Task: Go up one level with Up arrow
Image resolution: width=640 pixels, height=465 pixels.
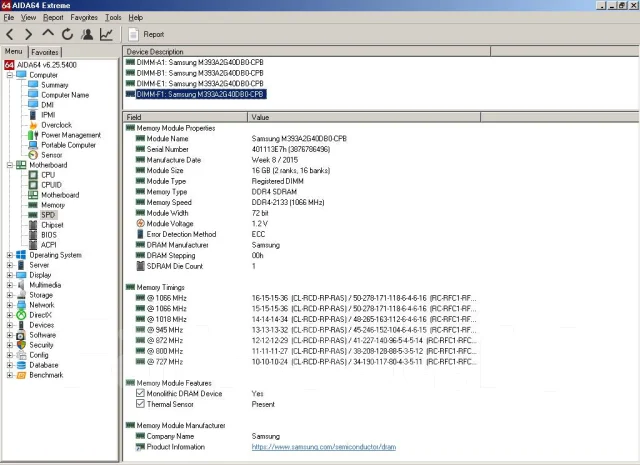Action: pyautogui.click(x=48, y=33)
